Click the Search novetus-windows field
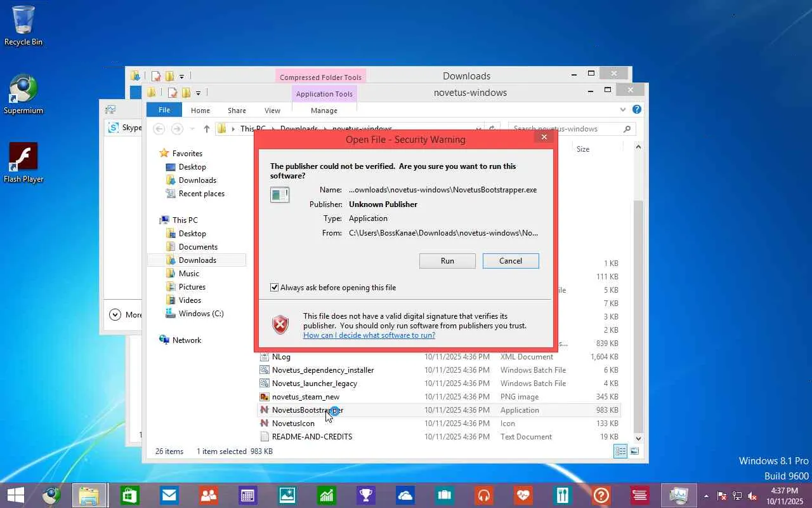Screen dimensions: 812x508 572,129
